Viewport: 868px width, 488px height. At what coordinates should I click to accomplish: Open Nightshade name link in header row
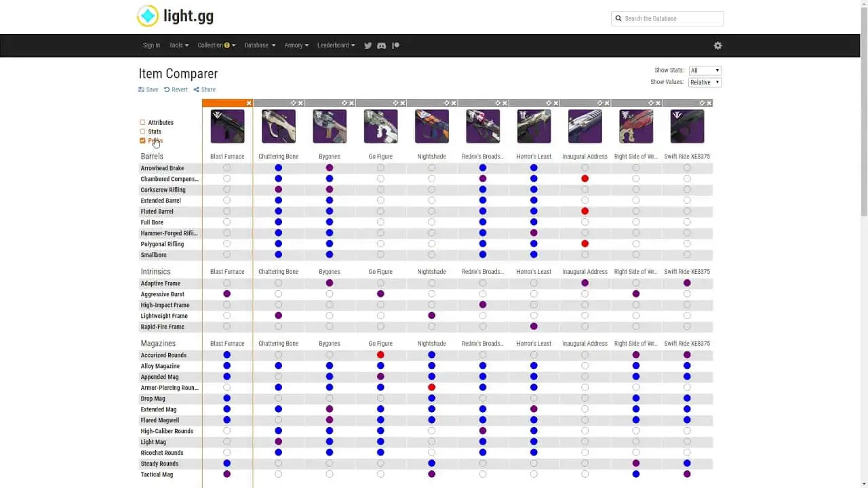(x=432, y=157)
